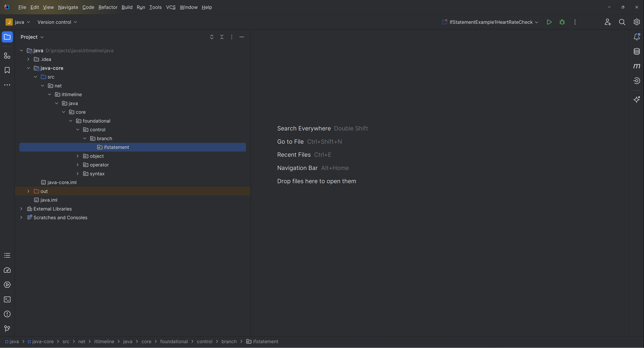Open the Build menu
The height and width of the screenshot is (348, 644).
(127, 7)
